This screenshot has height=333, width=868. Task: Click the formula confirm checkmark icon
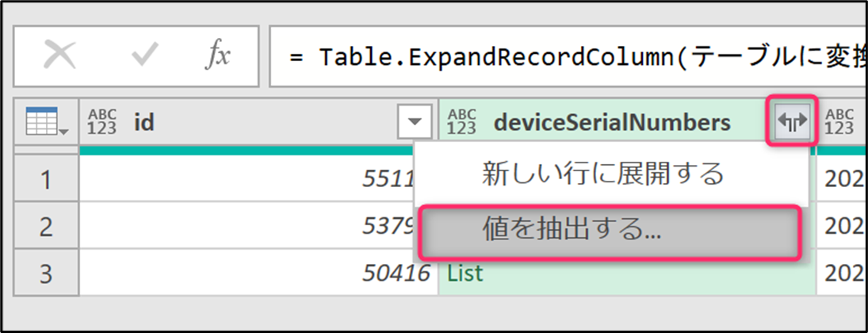point(144,55)
